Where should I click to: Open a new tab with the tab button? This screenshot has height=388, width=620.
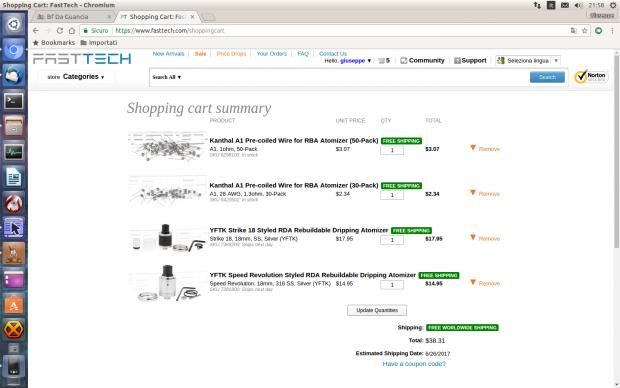(208, 17)
